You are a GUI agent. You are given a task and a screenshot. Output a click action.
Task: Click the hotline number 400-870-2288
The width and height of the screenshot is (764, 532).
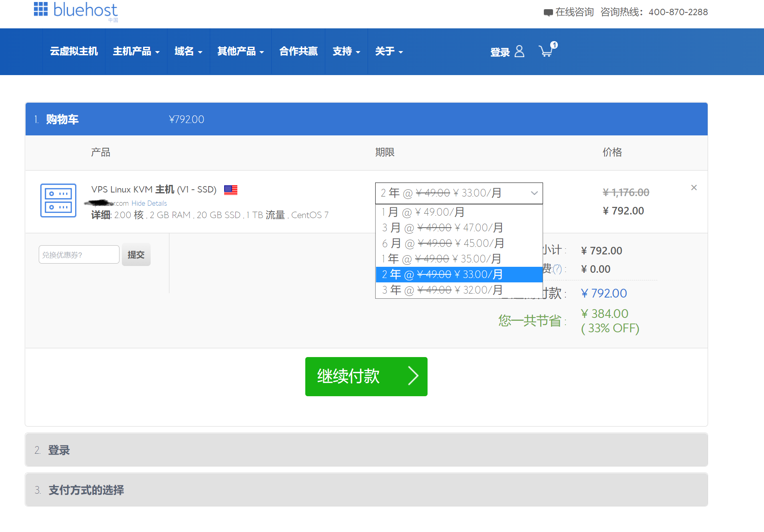(x=678, y=12)
